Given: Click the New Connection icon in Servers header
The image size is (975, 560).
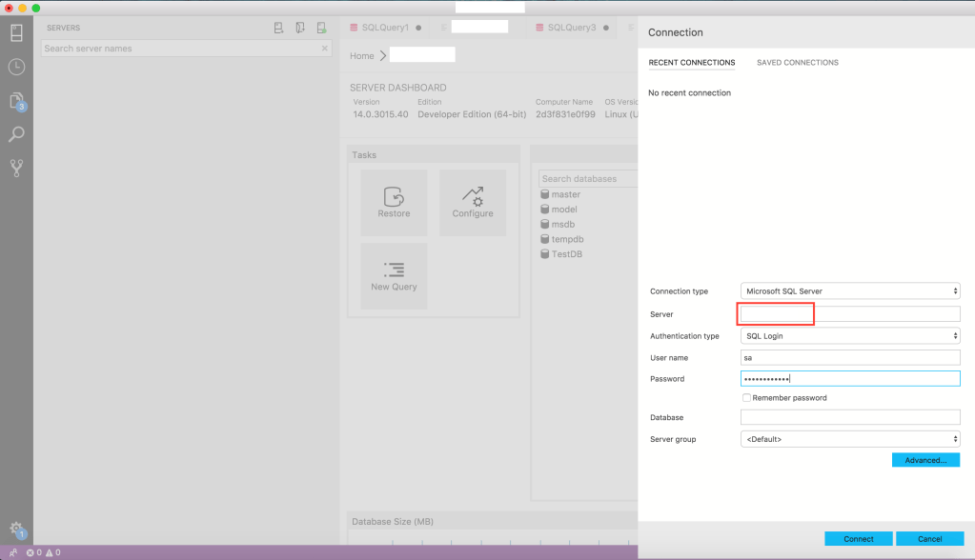Looking at the screenshot, I should pos(278,29).
